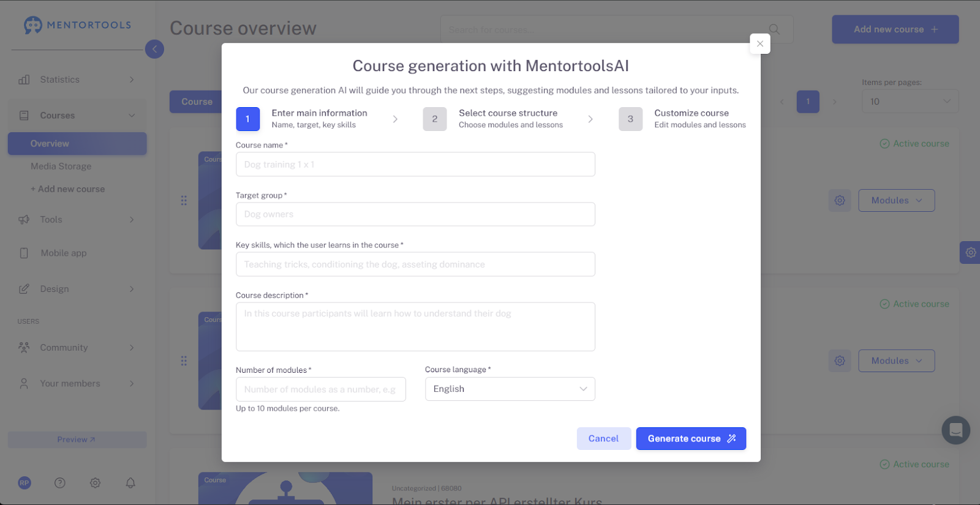Collapse the sidebar with the arrow button
Viewport: 980px width, 505px height.
tap(154, 49)
